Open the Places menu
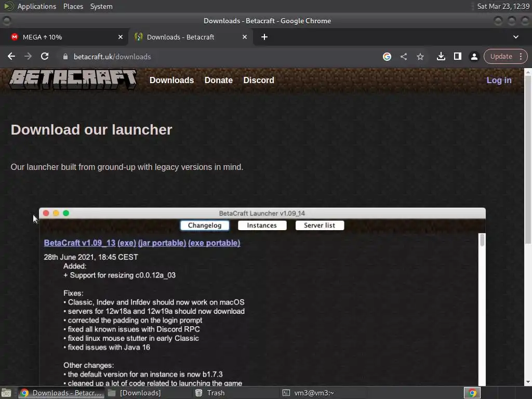 click(73, 6)
